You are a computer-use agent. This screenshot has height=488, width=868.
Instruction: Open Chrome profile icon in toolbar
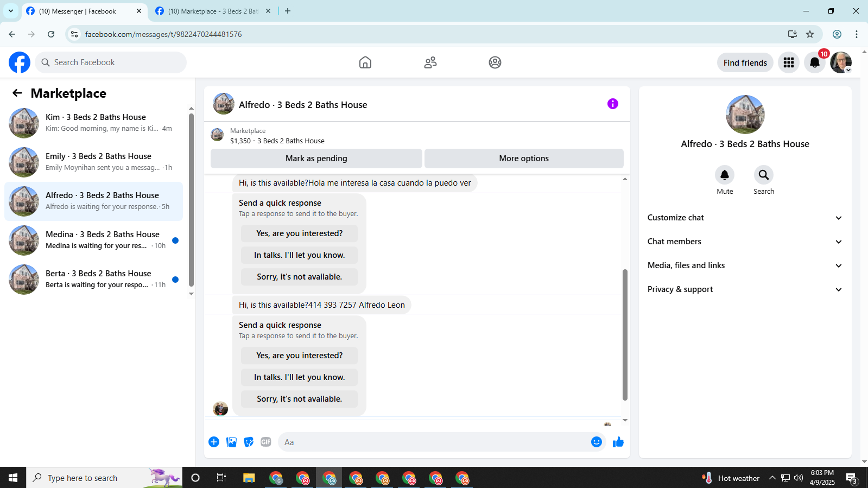tap(837, 34)
